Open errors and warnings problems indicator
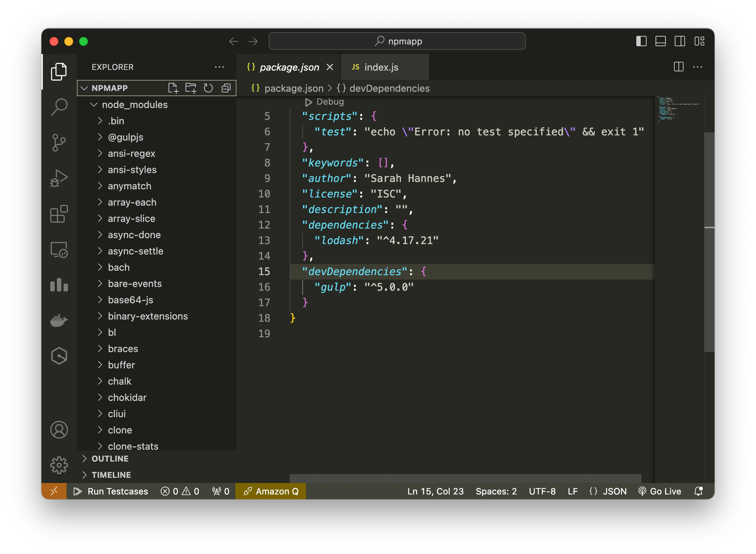 click(x=180, y=491)
